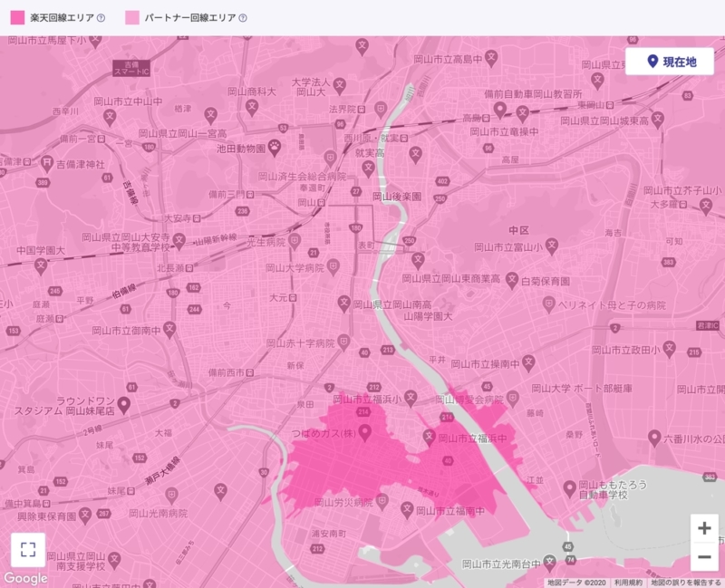The width and height of the screenshot is (725, 588).
Task: Open help icon next to 楽天回線エリア
Action: [x=101, y=18]
